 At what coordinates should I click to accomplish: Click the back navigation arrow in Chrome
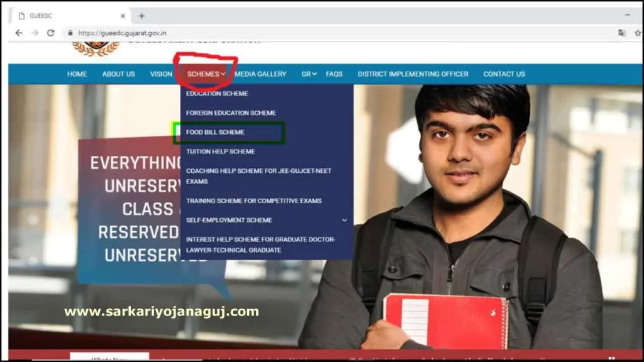click(x=19, y=32)
